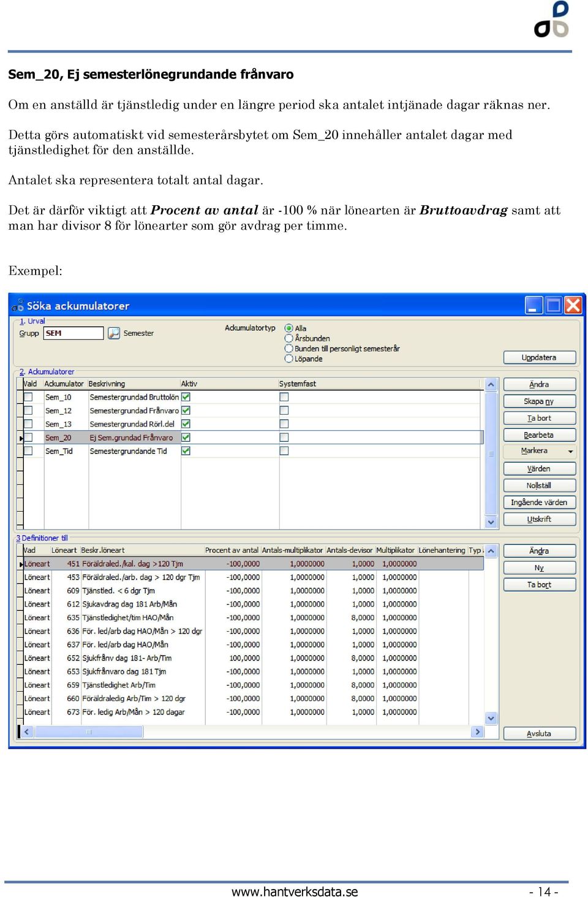Viewport: 588px width, 897px height.
Task: Click the Lönehantering column header
Action: click(x=442, y=550)
